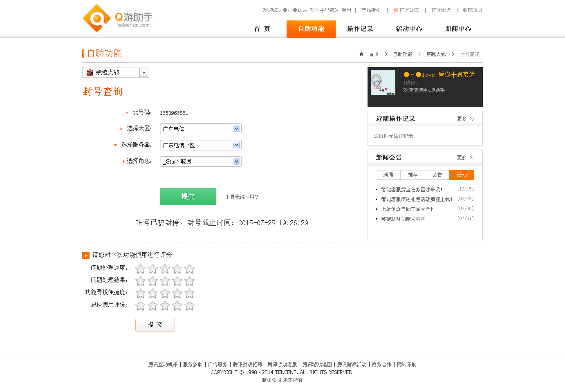The image size is (565, 392).
Task: Open 产品指引 in the top bar
Action: coord(371,10)
